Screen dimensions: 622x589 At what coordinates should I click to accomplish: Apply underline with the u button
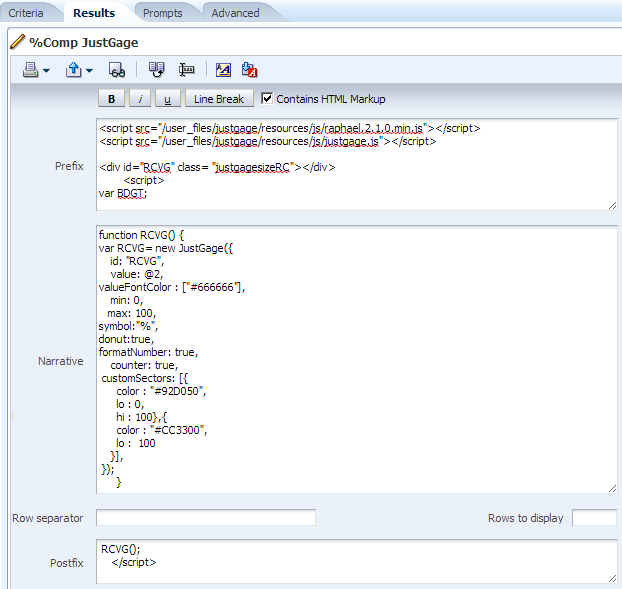pos(168,99)
